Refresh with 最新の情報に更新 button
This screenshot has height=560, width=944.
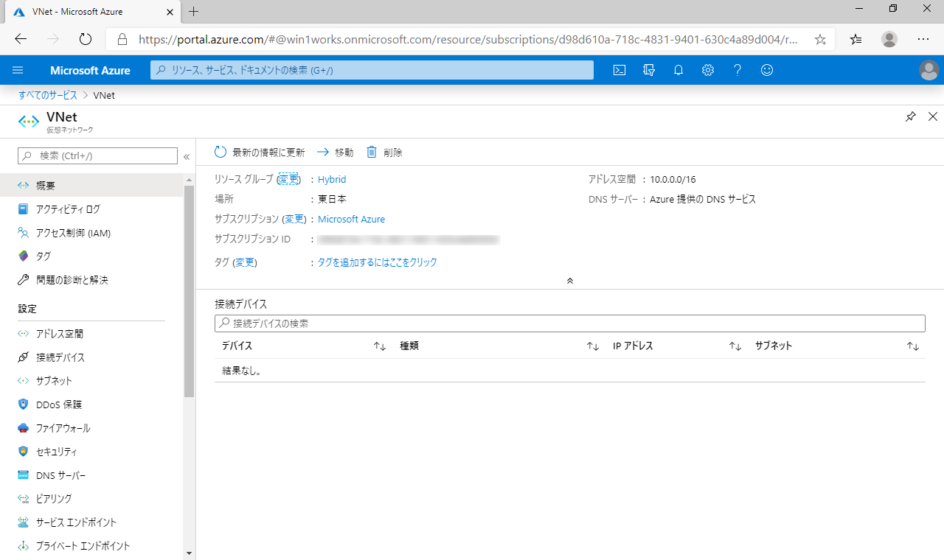[x=260, y=153]
